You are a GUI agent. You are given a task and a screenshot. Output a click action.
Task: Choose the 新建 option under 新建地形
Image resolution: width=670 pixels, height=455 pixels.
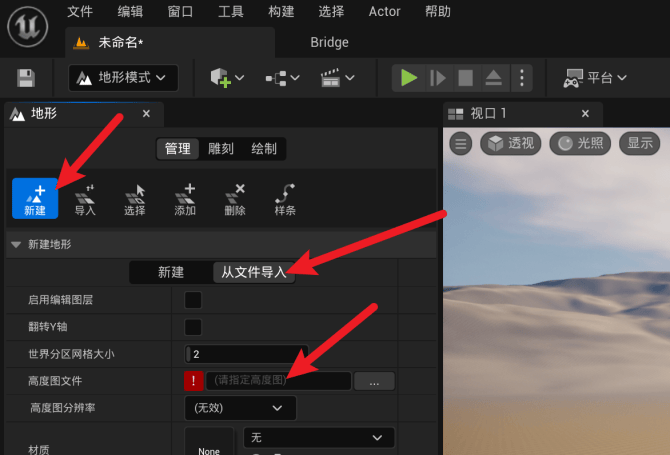point(171,272)
